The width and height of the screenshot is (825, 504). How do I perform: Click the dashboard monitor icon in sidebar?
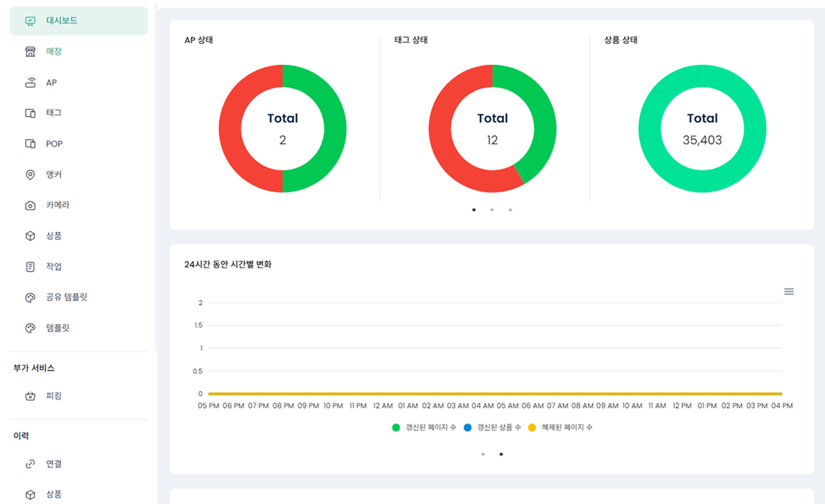pyautogui.click(x=30, y=21)
